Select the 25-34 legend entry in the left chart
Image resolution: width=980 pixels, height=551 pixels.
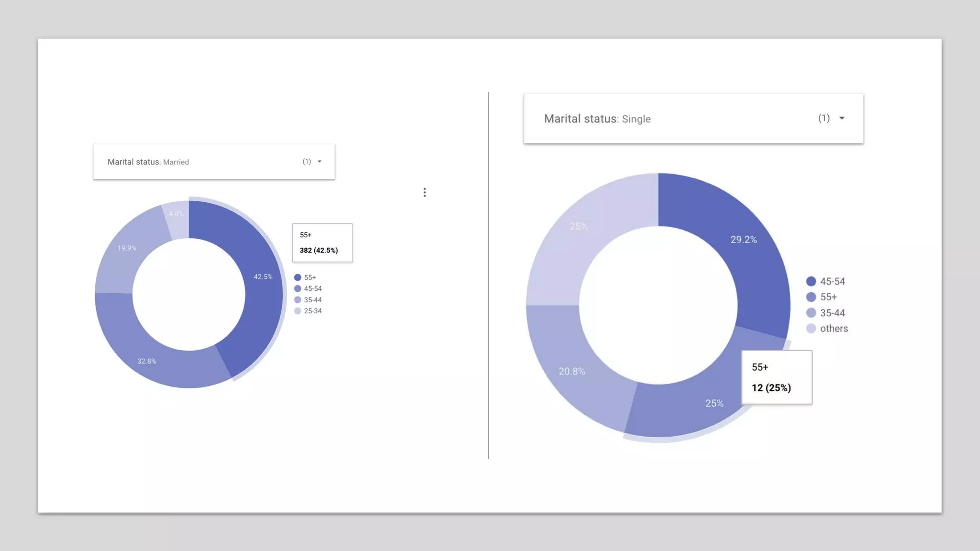pyautogui.click(x=312, y=311)
